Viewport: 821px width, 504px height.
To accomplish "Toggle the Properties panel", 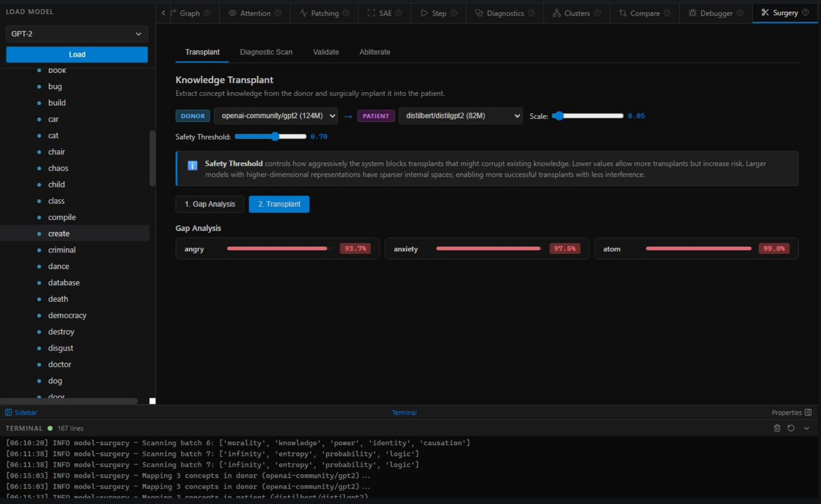I will (x=791, y=412).
